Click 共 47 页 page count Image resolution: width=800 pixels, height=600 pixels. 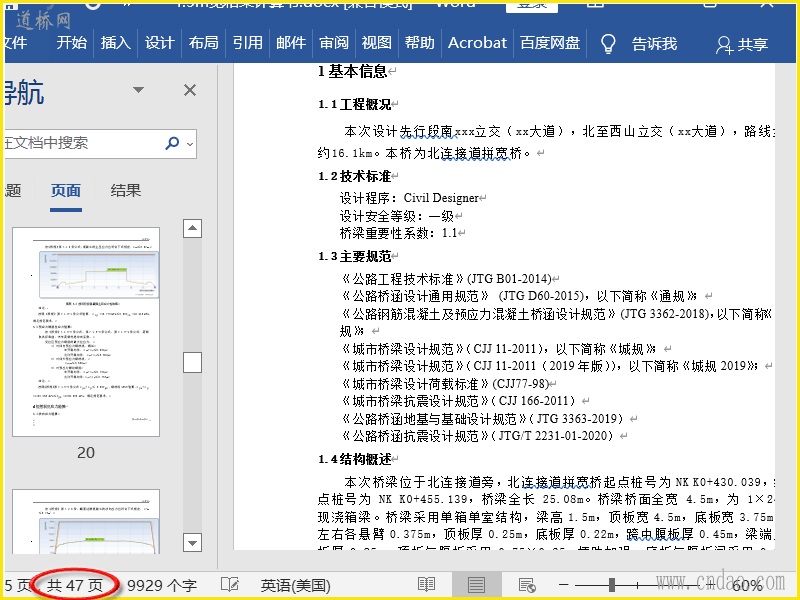click(75, 585)
